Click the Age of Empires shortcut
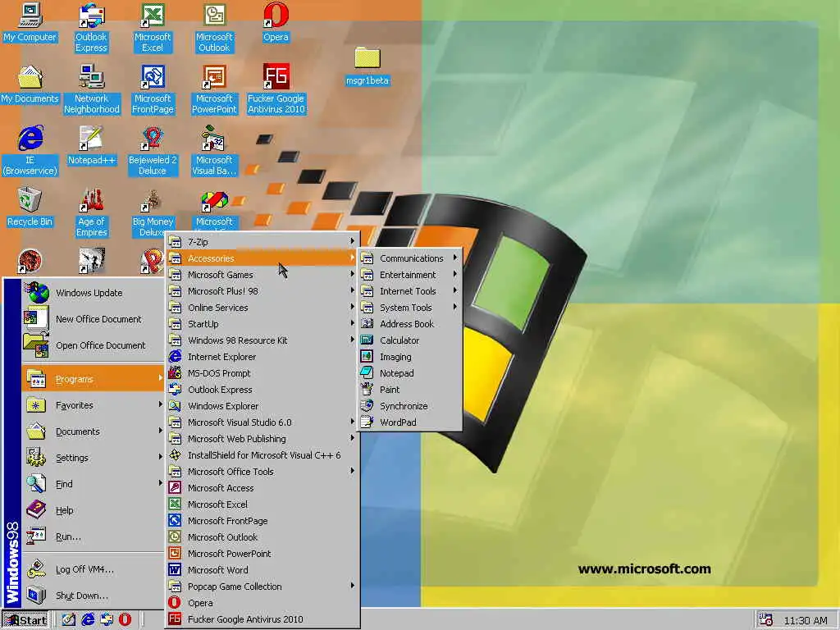This screenshot has width=840, height=630. 91,212
